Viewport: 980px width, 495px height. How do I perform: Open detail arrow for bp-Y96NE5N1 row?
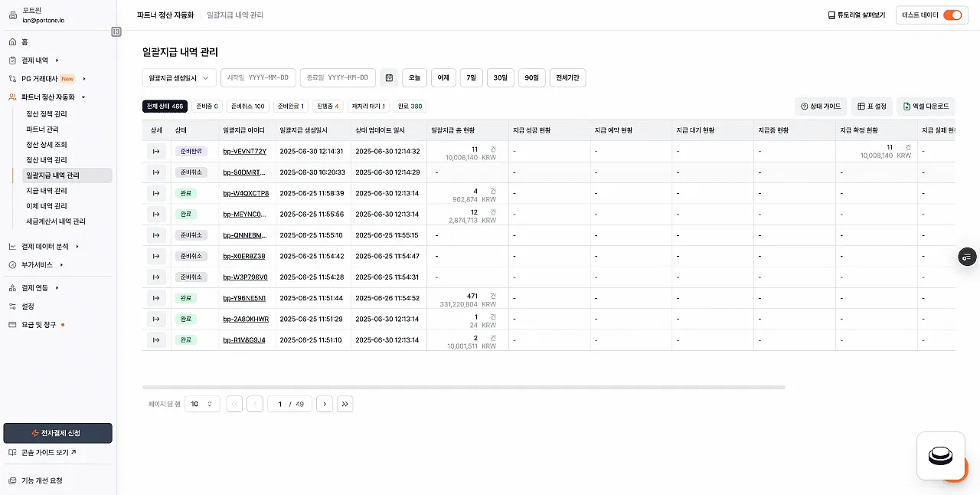pyautogui.click(x=156, y=298)
